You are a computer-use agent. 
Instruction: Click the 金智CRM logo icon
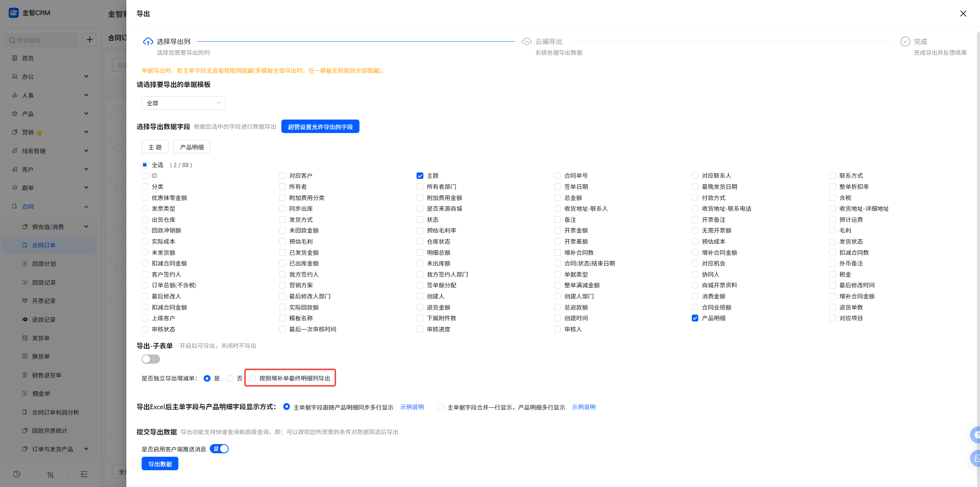coord(14,13)
